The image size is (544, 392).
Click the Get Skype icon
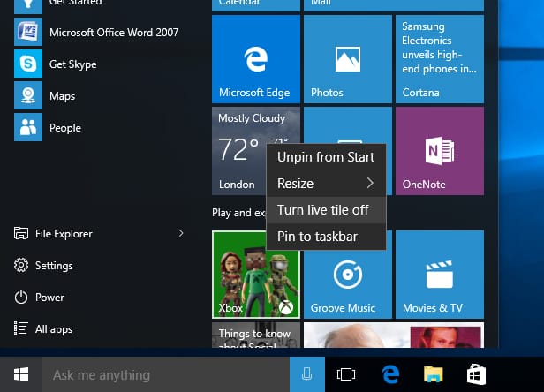(28, 64)
